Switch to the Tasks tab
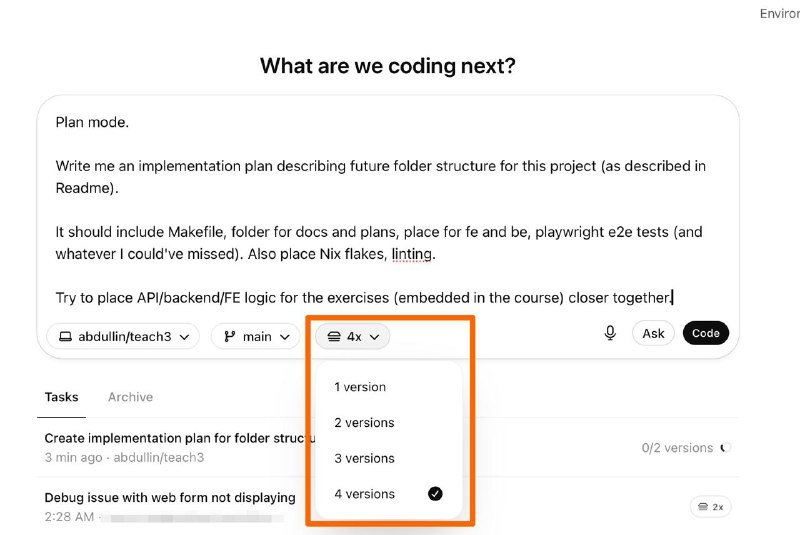Image resolution: width=800 pixels, height=535 pixels. point(61,397)
